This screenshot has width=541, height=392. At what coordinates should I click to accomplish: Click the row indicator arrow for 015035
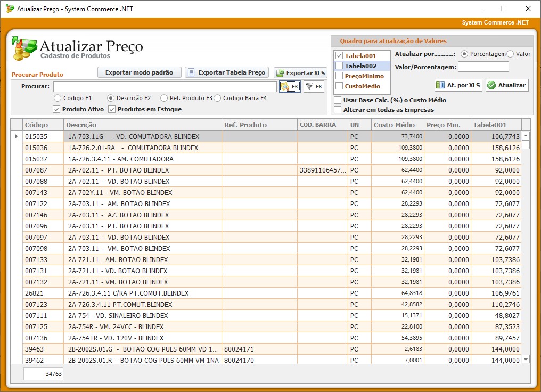coord(17,137)
